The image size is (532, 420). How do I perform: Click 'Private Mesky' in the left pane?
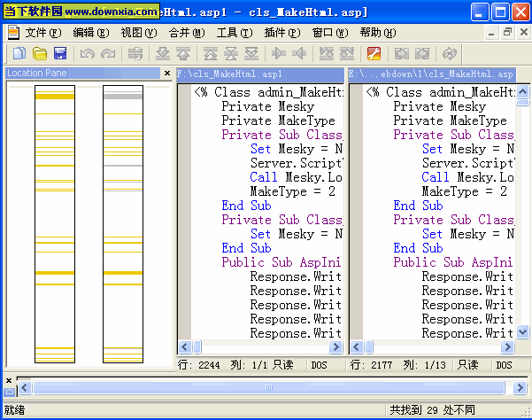coord(268,106)
